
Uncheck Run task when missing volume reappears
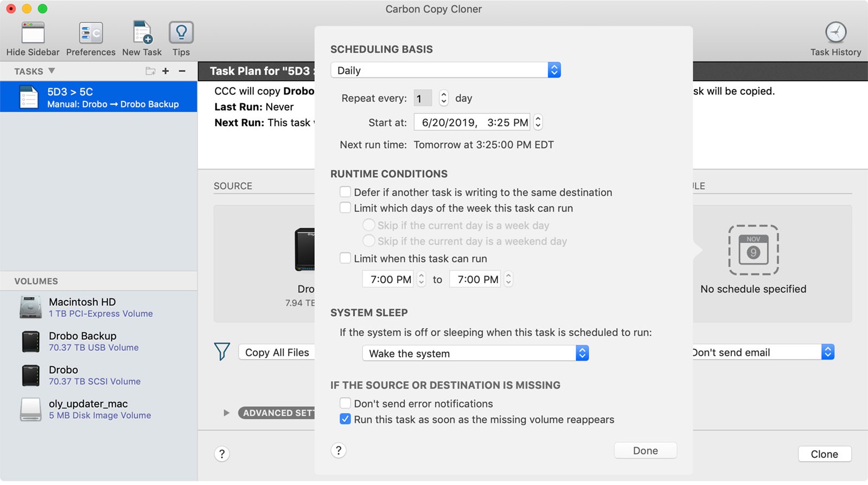pyautogui.click(x=345, y=419)
